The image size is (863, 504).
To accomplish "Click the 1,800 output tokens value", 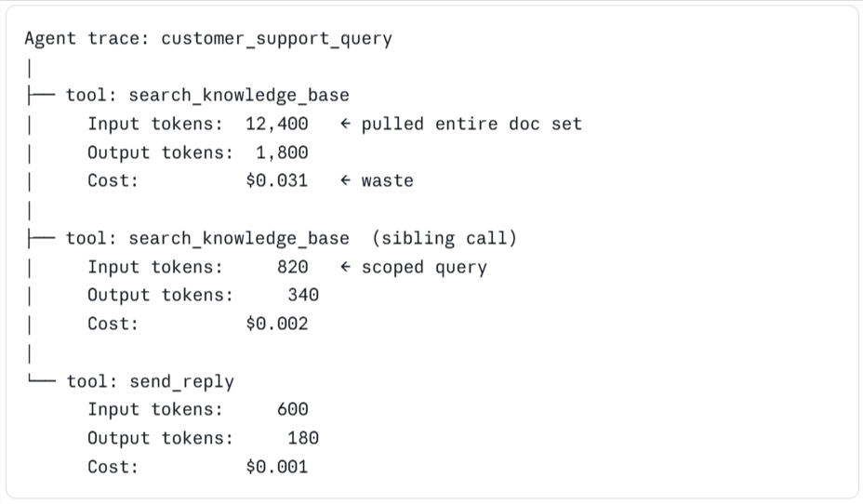I will click(282, 153).
